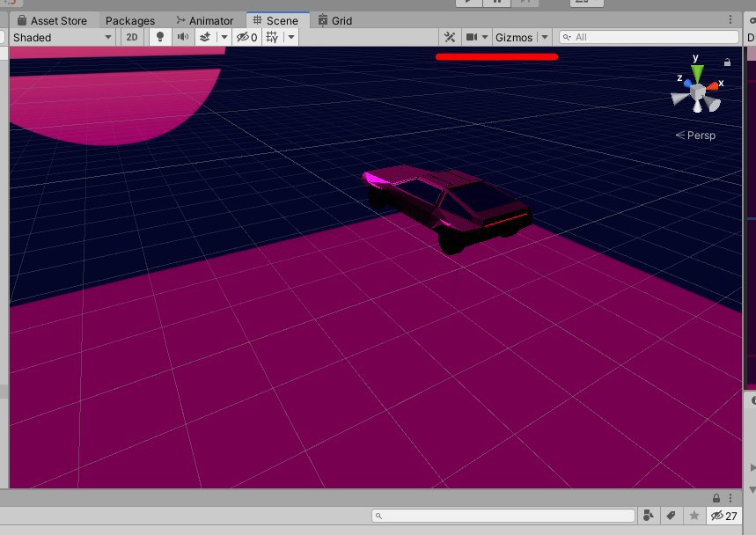
Task: Click the favorites star icon
Action: point(694,516)
